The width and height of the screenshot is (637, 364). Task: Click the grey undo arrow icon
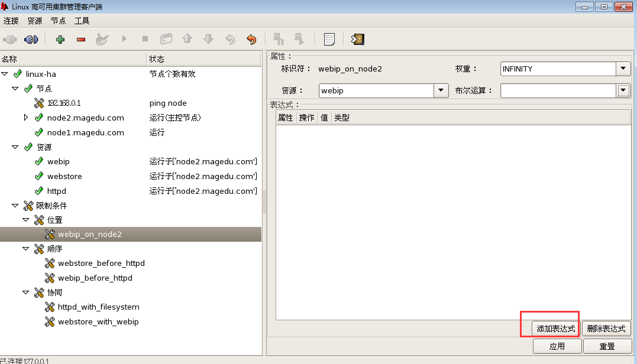point(230,40)
